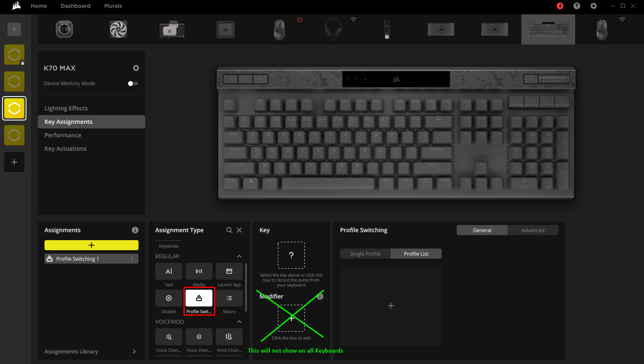Select the Profile List option

tap(416, 254)
